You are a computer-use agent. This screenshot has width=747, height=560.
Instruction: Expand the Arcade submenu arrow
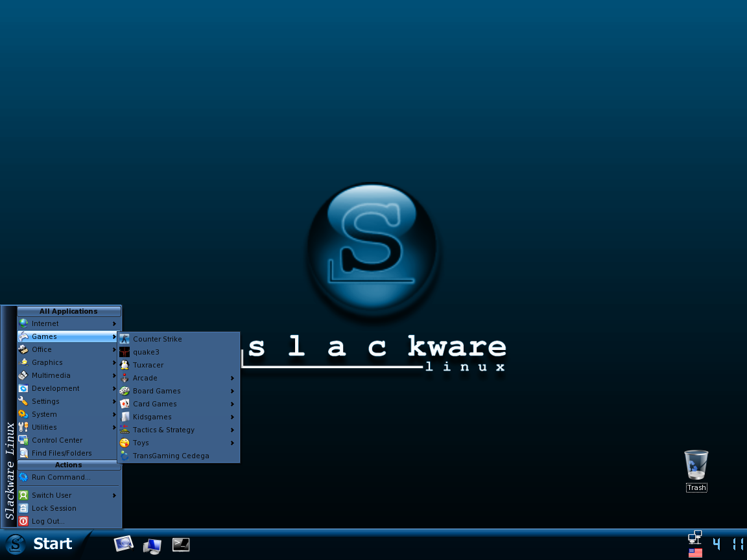[x=233, y=378]
